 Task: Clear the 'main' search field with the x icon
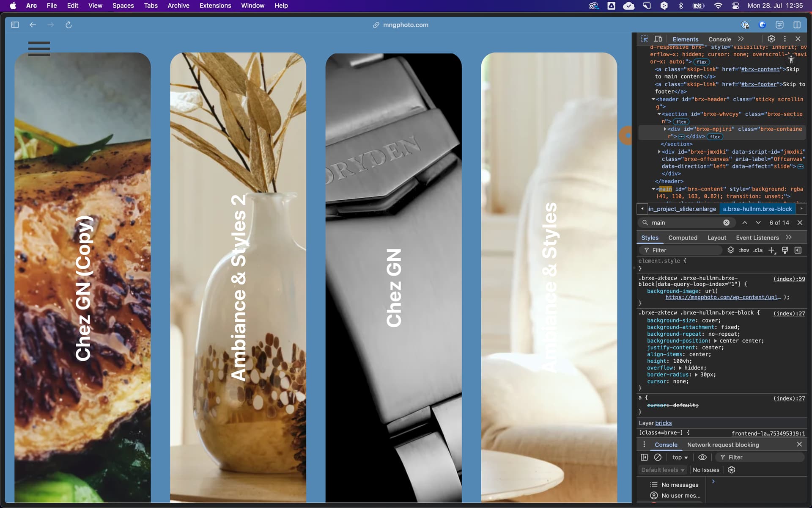click(726, 223)
